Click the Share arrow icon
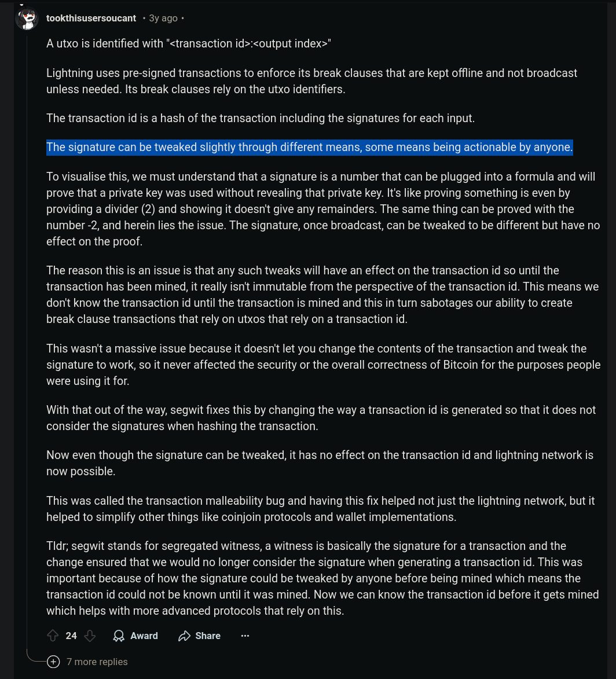The height and width of the screenshot is (679, 616). (x=184, y=636)
